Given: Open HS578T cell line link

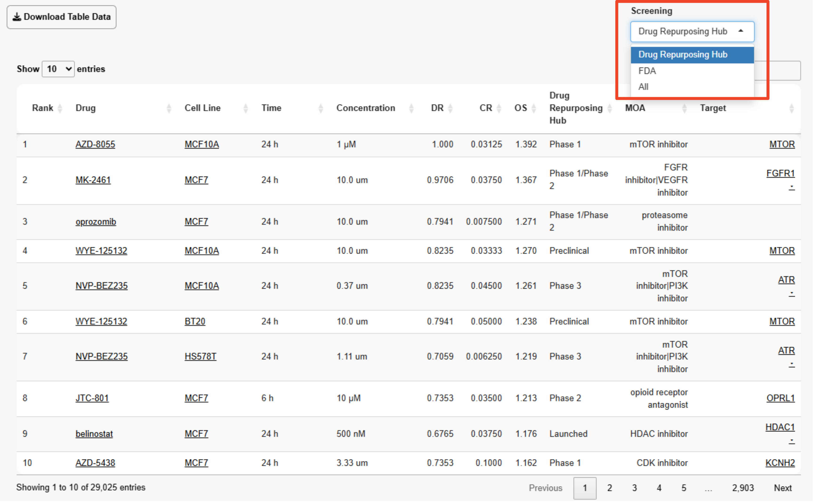Looking at the screenshot, I should pyautogui.click(x=200, y=356).
